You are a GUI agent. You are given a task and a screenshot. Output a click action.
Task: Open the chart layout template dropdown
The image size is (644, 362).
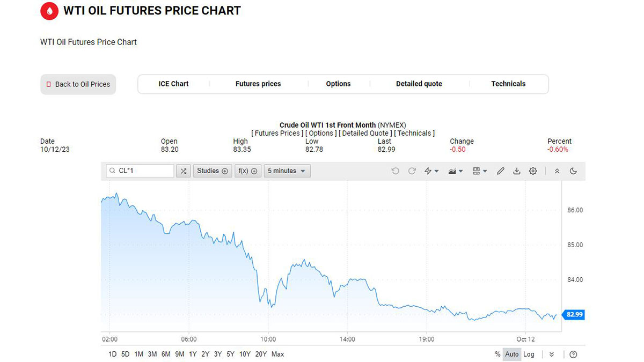(x=480, y=171)
